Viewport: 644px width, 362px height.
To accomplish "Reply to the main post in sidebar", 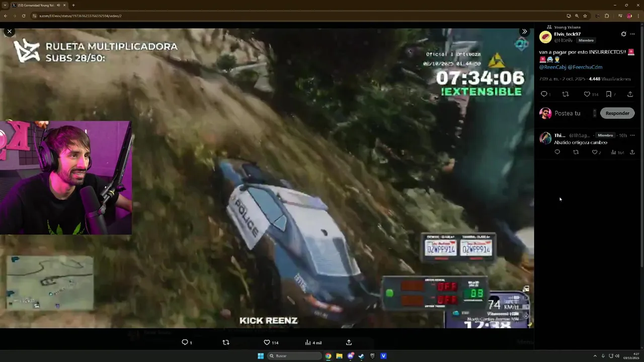I will (x=544, y=94).
